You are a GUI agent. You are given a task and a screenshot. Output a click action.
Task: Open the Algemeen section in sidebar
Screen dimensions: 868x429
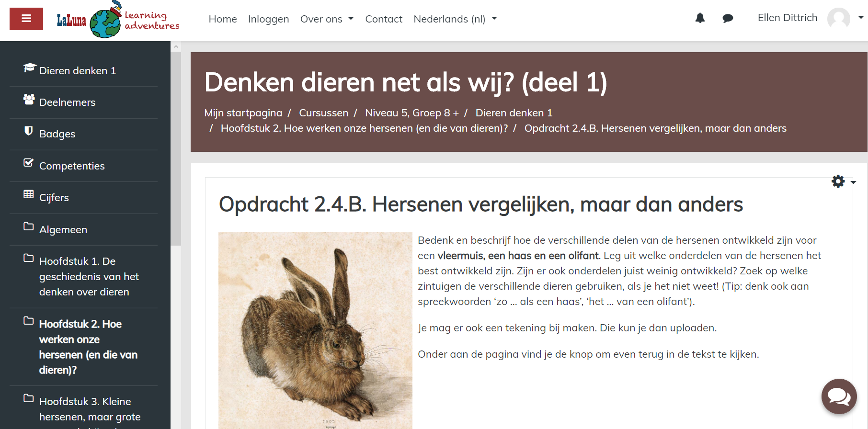pos(63,230)
